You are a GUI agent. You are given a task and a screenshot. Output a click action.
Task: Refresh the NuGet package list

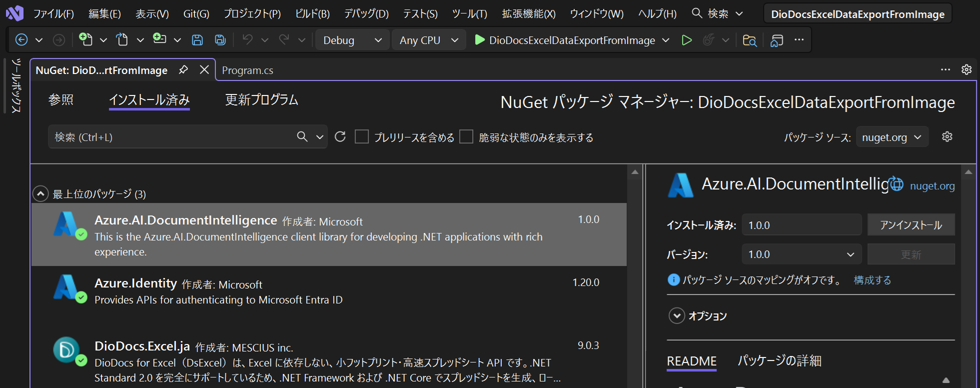coord(340,137)
